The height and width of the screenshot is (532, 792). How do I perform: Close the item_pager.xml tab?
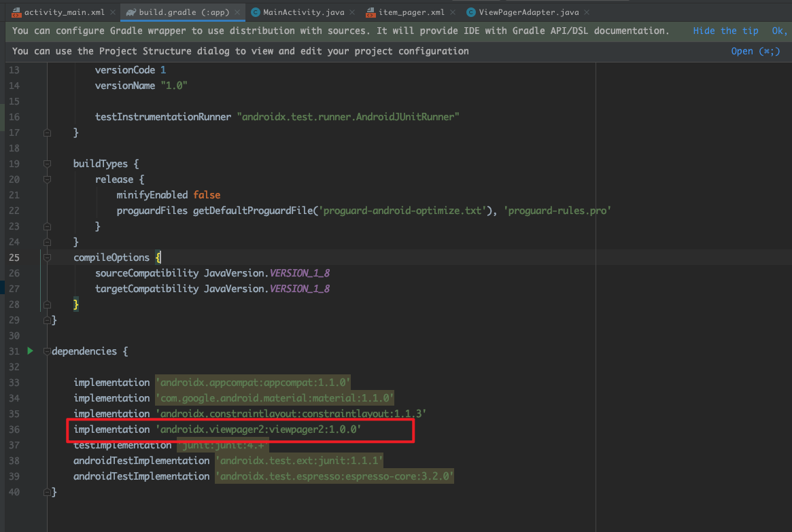453,12
